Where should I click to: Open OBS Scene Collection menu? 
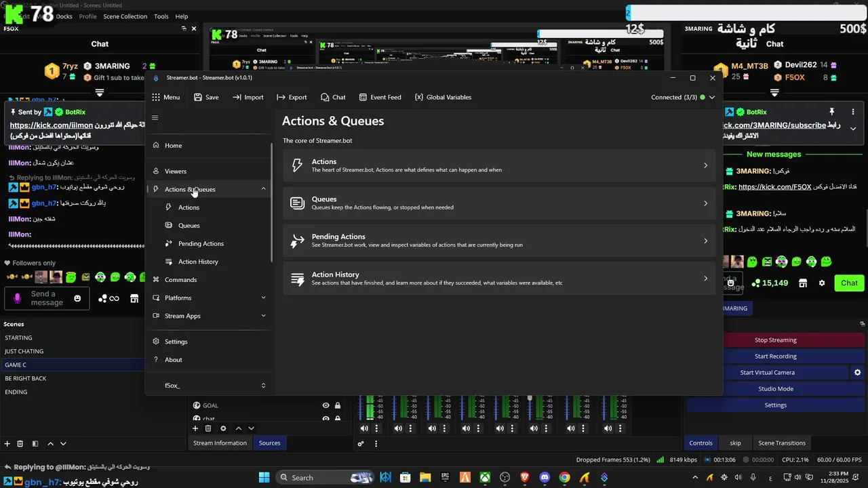[125, 16]
